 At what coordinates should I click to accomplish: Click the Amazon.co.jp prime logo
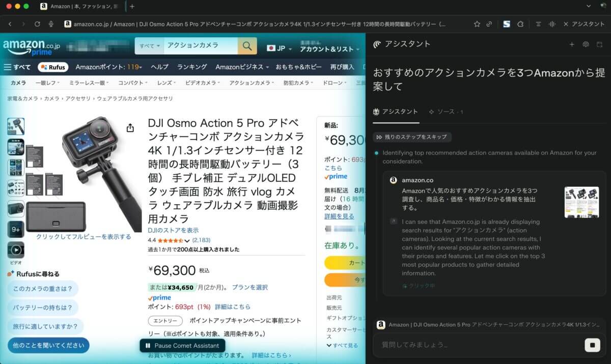(x=32, y=47)
